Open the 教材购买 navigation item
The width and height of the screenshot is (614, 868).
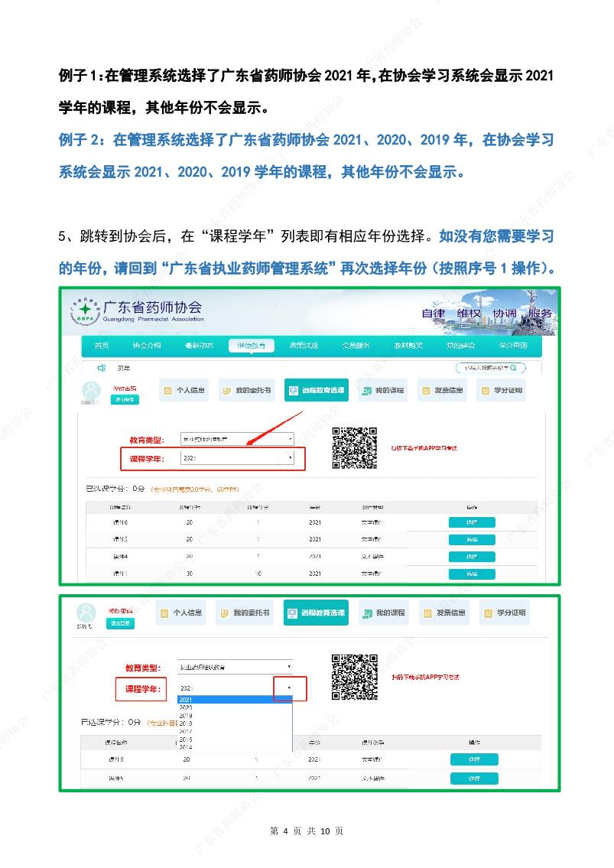[408, 346]
